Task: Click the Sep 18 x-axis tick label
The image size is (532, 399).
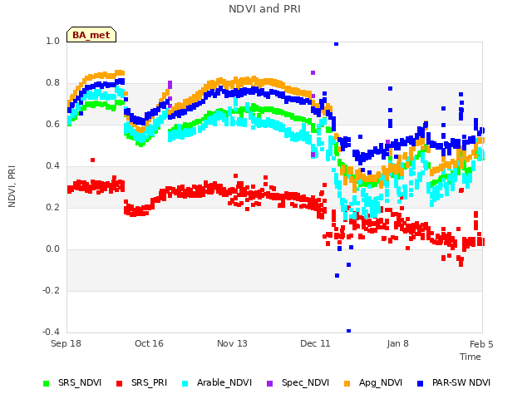Action: (x=66, y=343)
